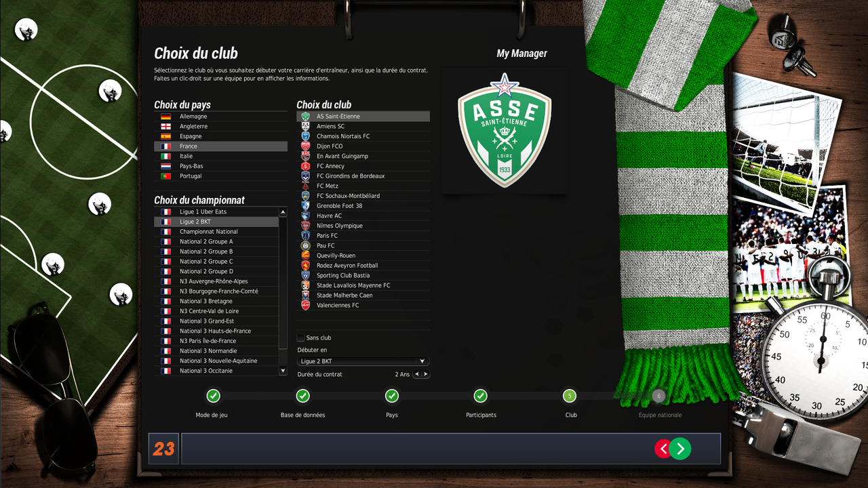Click the Angleterre flag icon

165,127
